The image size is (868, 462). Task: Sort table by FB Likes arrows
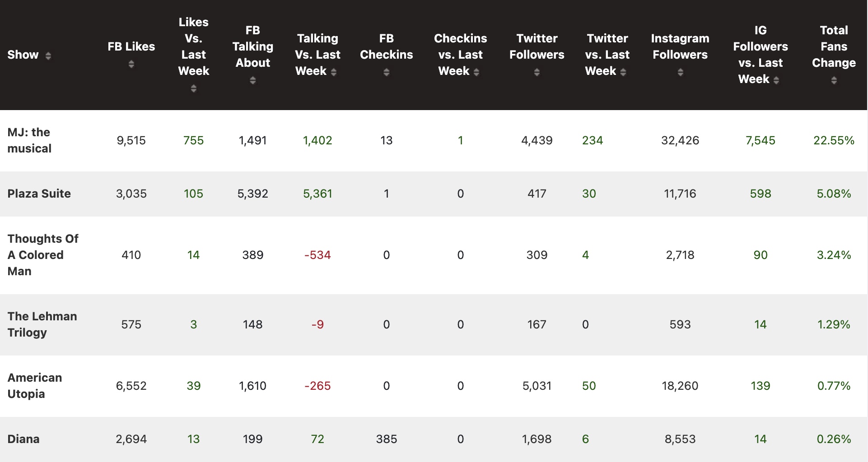131,64
